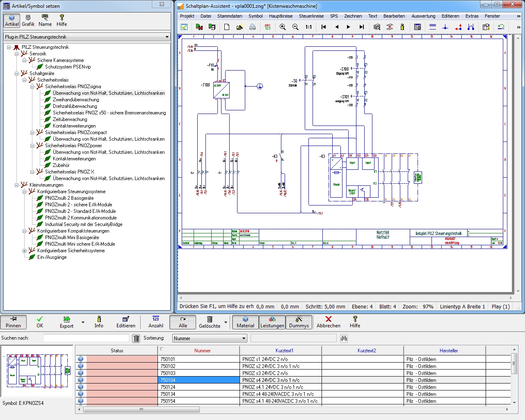
Task: Open the Sortierung Nummer dropdown
Action: 244,338
